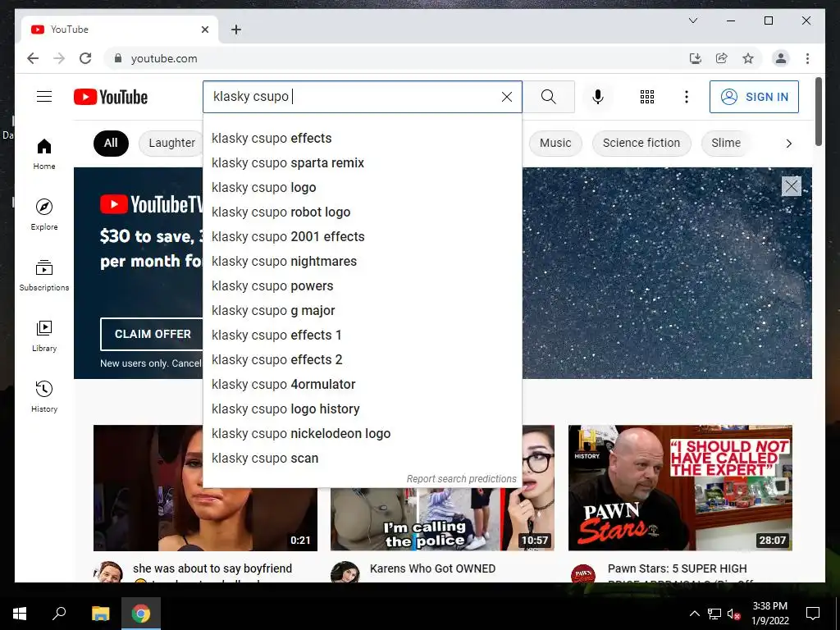
Task: Show more chips with the right arrow
Action: (788, 143)
